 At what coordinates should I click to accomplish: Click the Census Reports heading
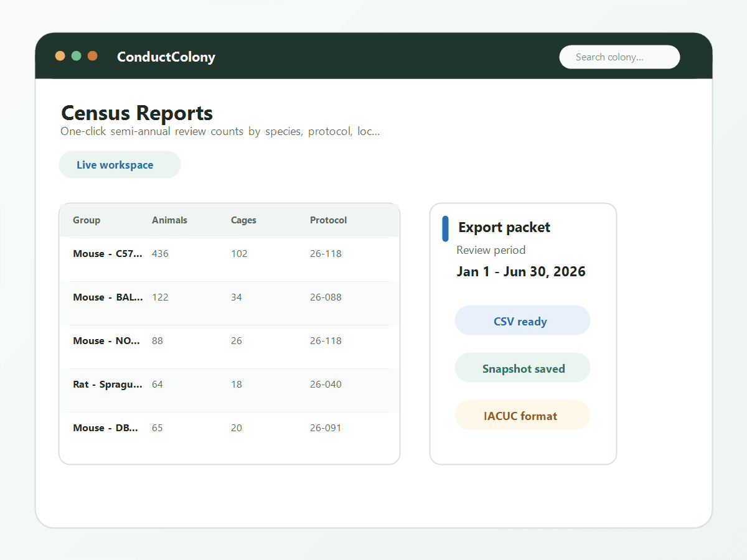pyautogui.click(x=137, y=113)
